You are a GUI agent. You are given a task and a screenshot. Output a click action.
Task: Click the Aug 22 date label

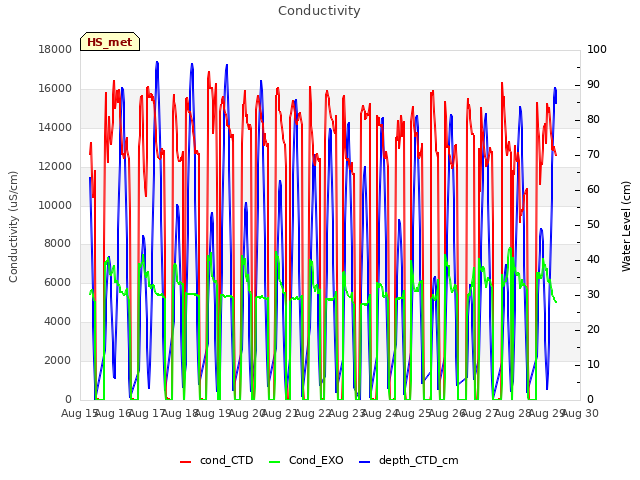[313, 413]
